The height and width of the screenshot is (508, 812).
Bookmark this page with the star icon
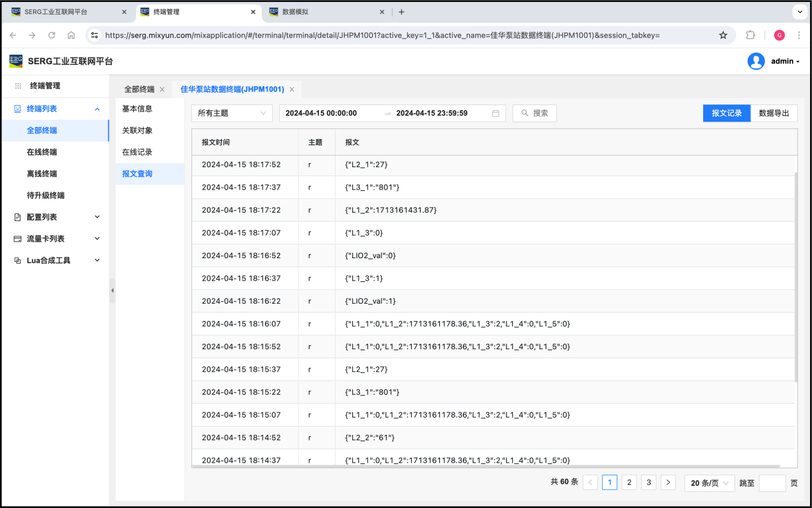(723, 35)
